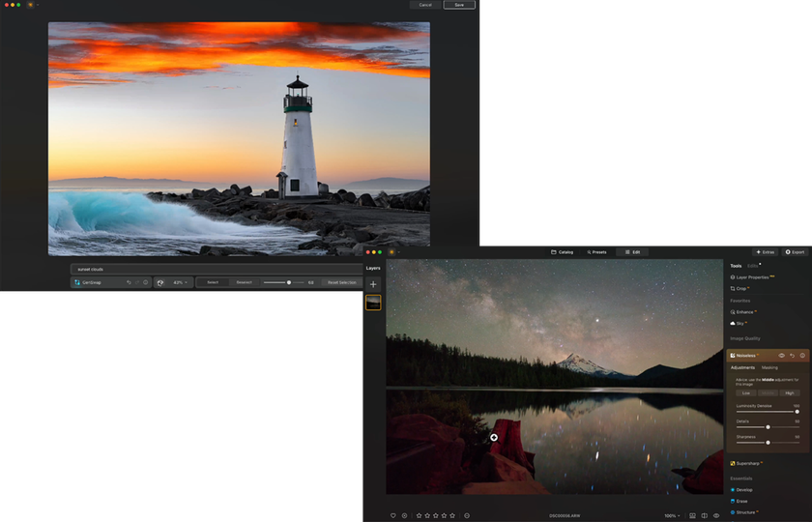Click the GenSwap tool icon
This screenshot has height=522, width=812.
[x=77, y=282]
